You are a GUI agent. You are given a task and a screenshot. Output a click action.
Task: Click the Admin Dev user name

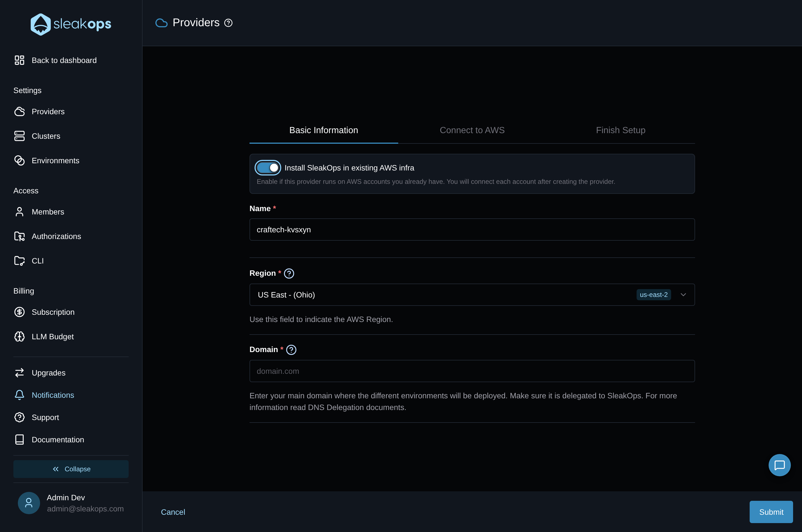(x=66, y=497)
